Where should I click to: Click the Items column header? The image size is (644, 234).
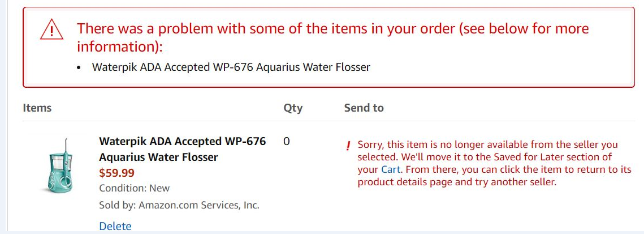(37, 108)
